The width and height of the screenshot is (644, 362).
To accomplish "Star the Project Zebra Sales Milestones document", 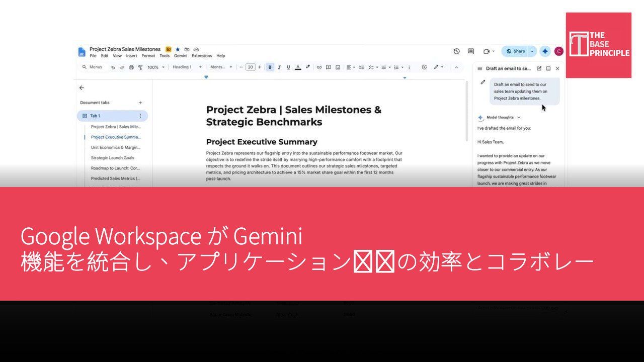I will (x=178, y=49).
